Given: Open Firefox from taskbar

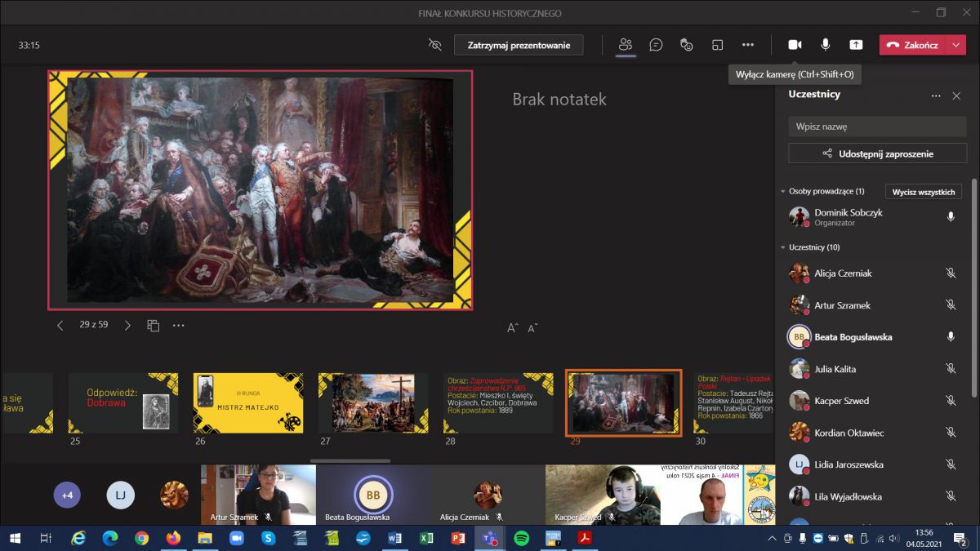Looking at the screenshot, I should click(173, 538).
